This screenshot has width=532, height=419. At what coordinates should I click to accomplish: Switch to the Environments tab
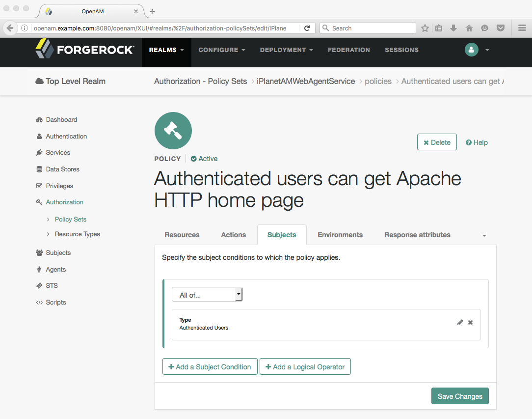coord(340,235)
